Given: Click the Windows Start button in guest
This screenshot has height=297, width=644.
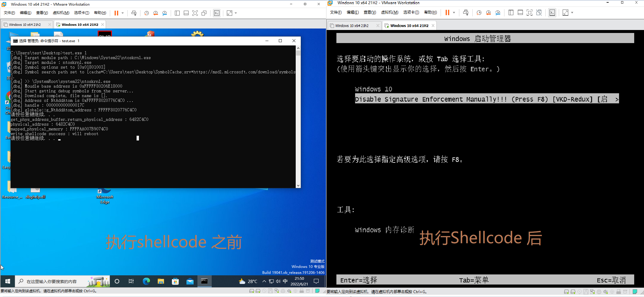Looking at the screenshot, I should click(x=8, y=281).
